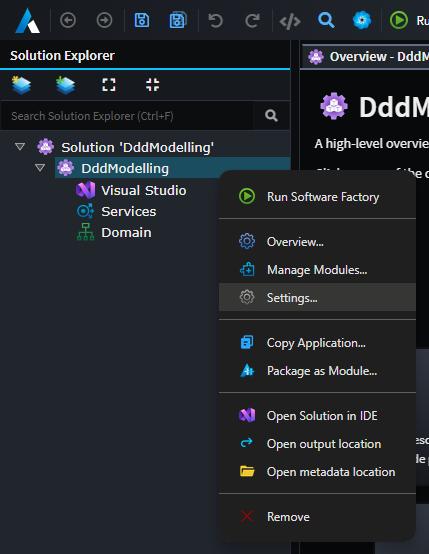Choose Package as Module... from context menu

317,371
